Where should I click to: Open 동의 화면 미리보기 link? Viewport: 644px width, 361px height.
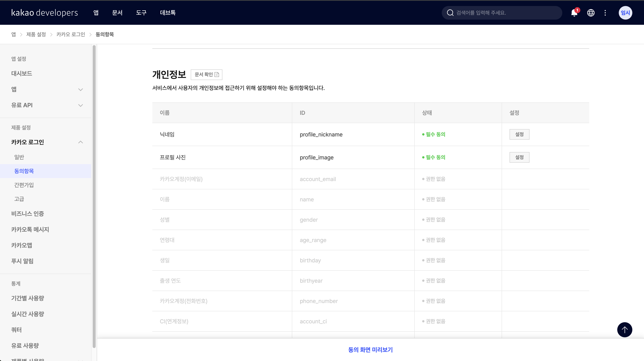(370, 350)
